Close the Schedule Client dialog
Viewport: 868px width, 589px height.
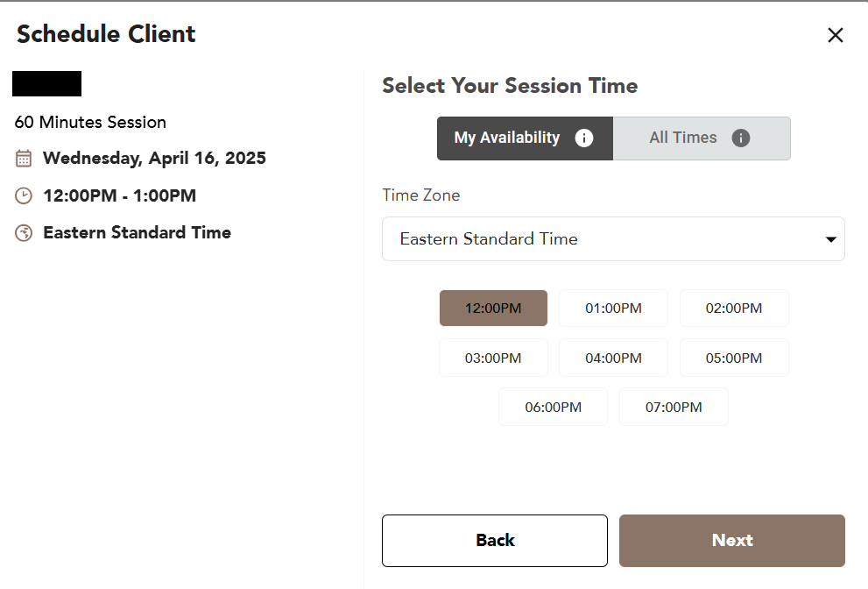coord(836,35)
